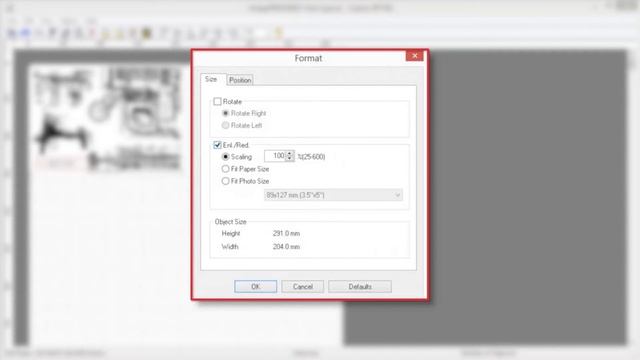
Task: Select the Rotate Right radio button
Action: click(225, 113)
